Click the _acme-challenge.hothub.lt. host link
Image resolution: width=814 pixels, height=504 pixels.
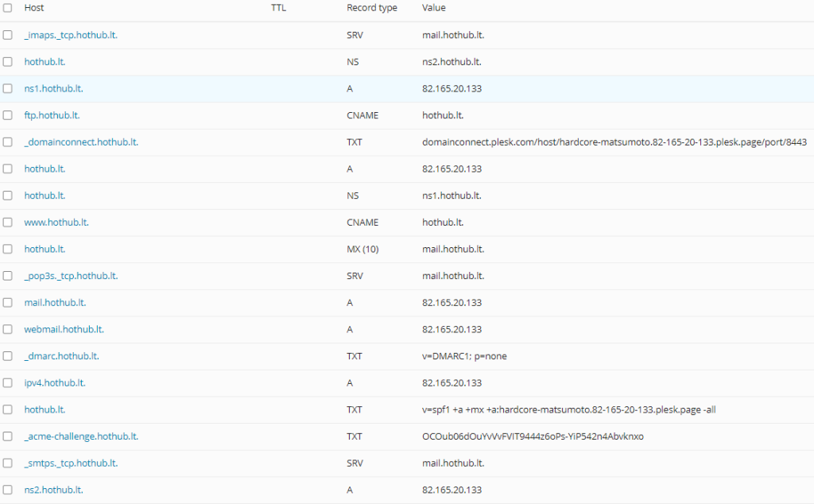[x=81, y=436]
